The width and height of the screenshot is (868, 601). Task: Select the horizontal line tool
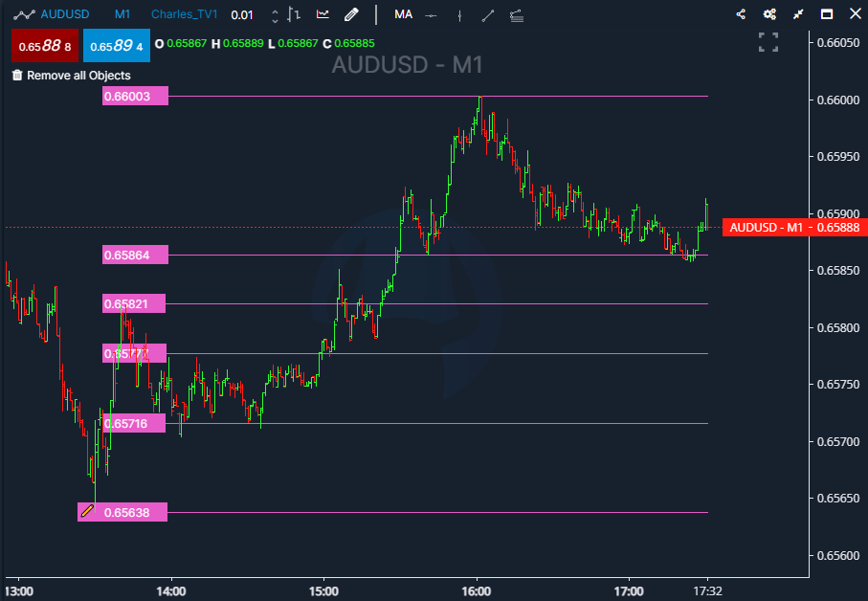(x=431, y=15)
